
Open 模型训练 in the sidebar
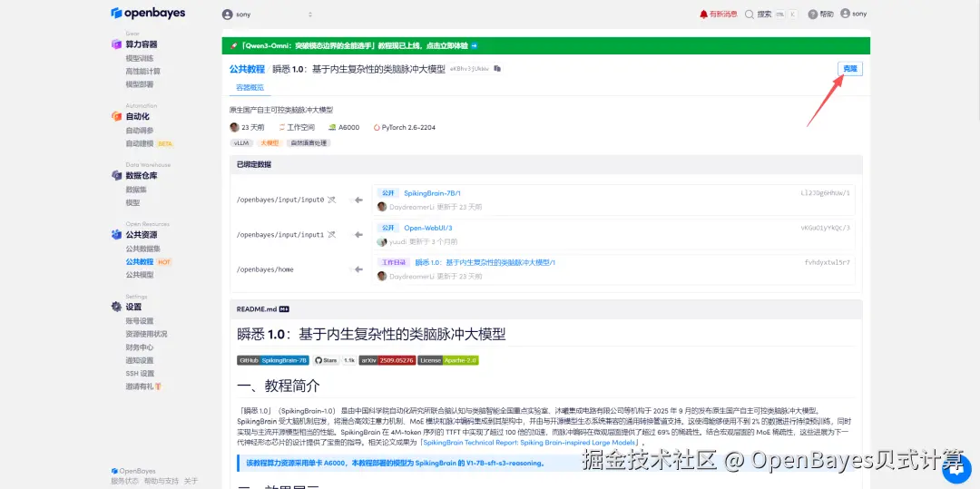140,58
